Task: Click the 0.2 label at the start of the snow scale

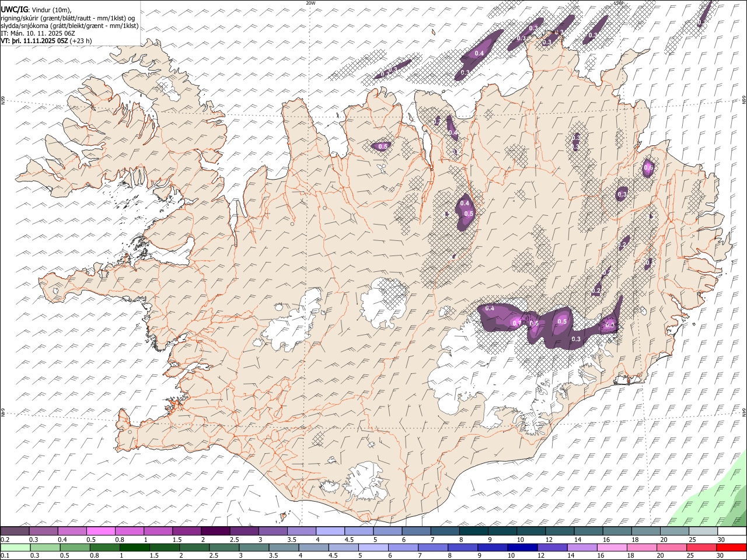Action: (5, 540)
